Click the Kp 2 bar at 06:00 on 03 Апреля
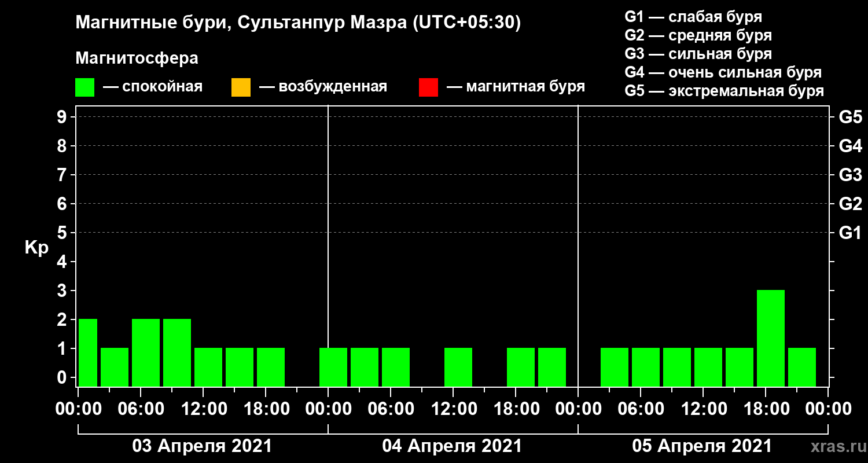This screenshot has height=463, width=868. tap(146, 352)
